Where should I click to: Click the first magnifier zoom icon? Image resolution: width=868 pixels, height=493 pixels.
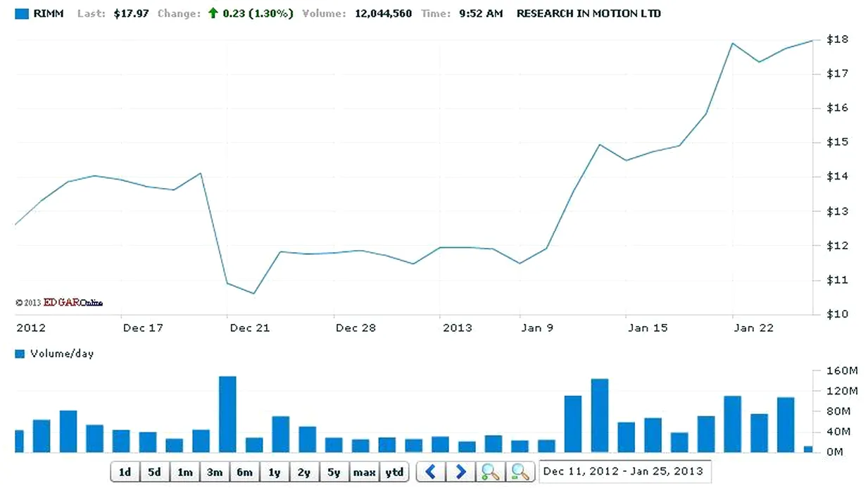tap(490, 472)
